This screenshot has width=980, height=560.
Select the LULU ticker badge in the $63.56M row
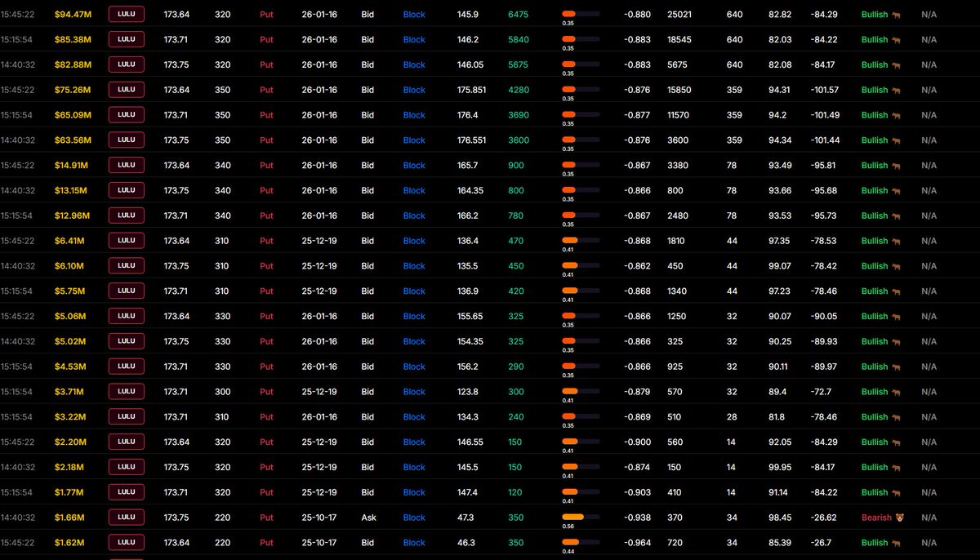tap(127, 140)
